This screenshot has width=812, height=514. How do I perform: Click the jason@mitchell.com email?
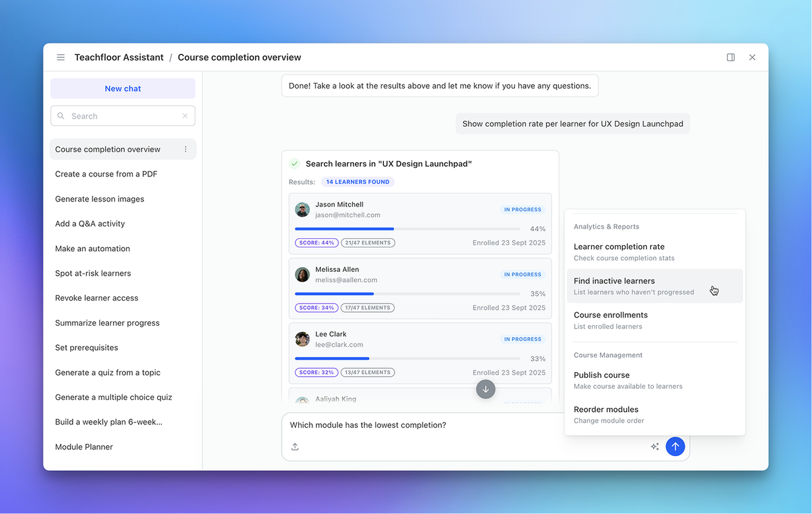(348, 215)
